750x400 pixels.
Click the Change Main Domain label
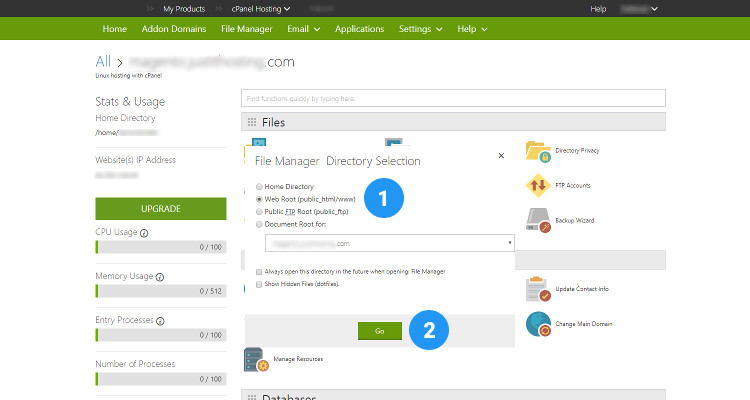click(584, 324)
